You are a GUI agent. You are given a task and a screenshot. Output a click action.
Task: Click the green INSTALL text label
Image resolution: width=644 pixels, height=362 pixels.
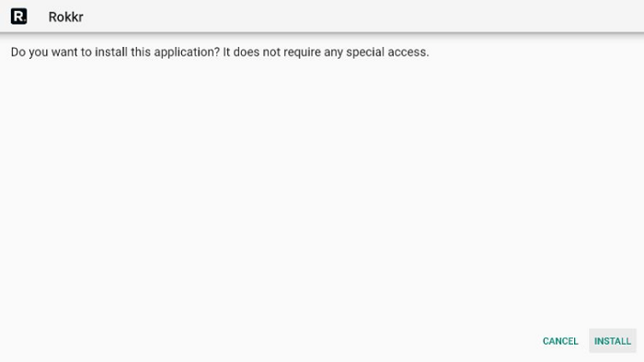point(613,341)
